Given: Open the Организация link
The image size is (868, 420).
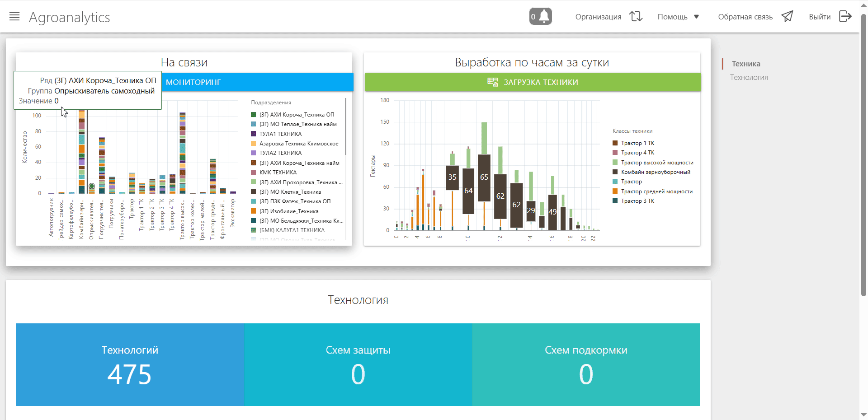Looking at the screenshot, I should [598, 17].
